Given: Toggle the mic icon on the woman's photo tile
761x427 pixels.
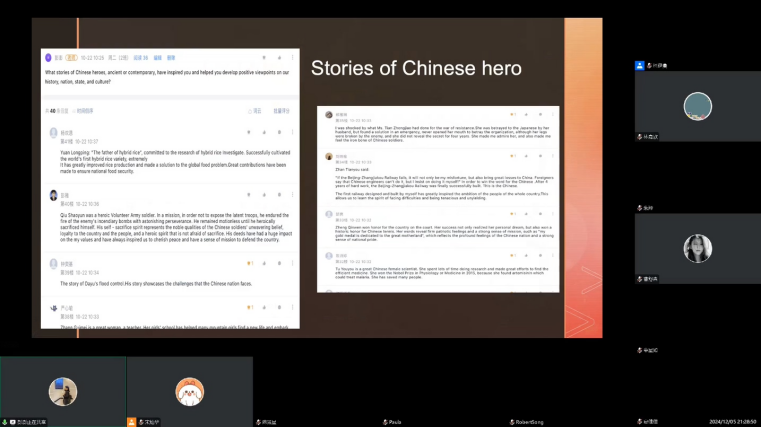Looking at the screenshot, I should pyautogui.click(x=639, y=279).
